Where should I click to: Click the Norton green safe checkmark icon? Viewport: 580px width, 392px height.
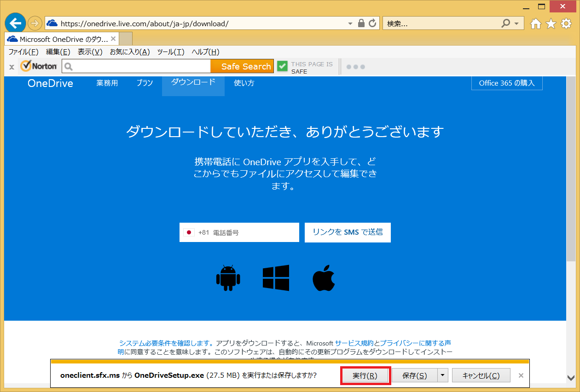tap(283, 66)
